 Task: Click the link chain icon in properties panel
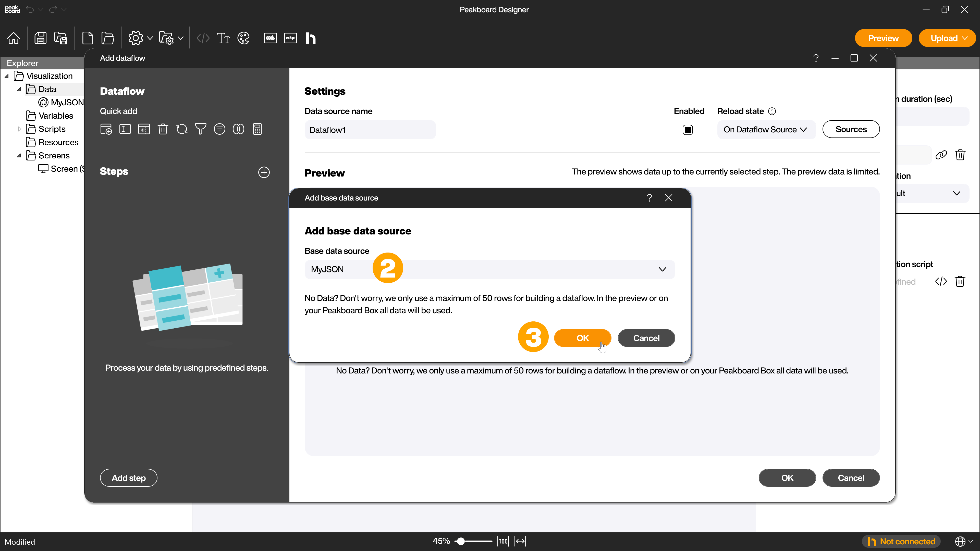click(941, 155)
